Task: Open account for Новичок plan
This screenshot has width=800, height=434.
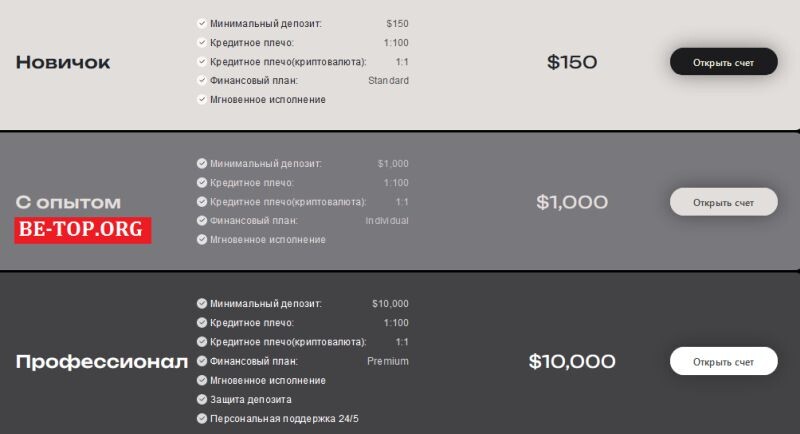Action: click(723, 62)
